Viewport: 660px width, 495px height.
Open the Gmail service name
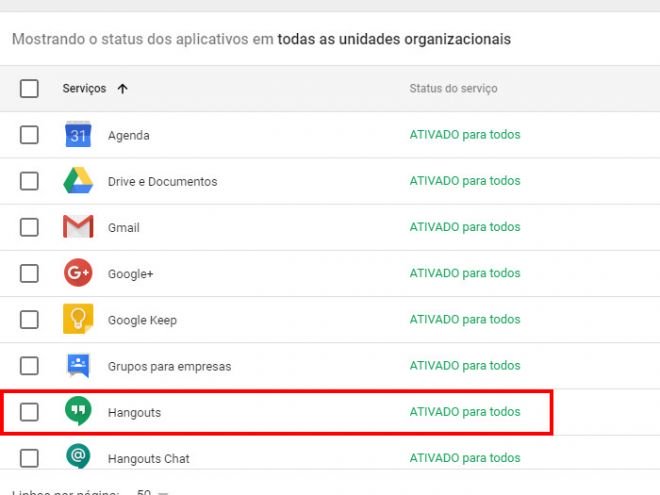123,228
